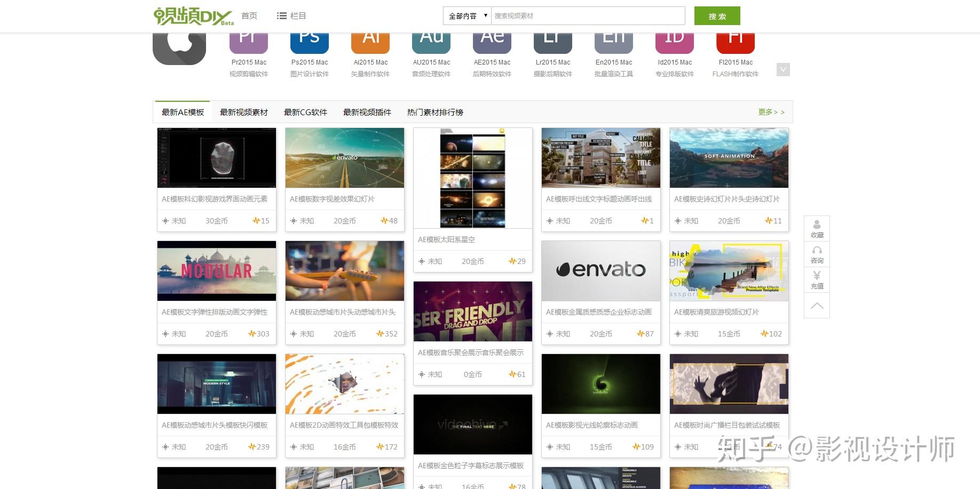Viewport: 980px width, 489px height.
Task: Click the large envato logo thumbnail
Action: [x=601, y=271]
